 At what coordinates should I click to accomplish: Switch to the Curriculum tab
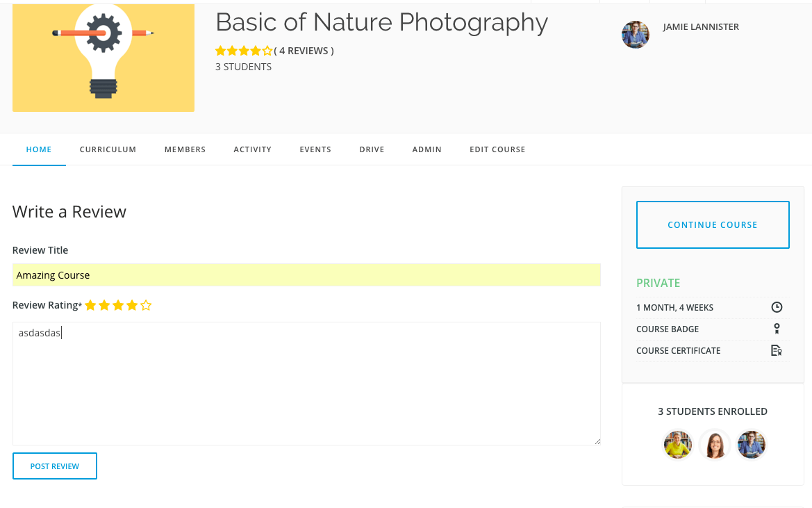108,149
